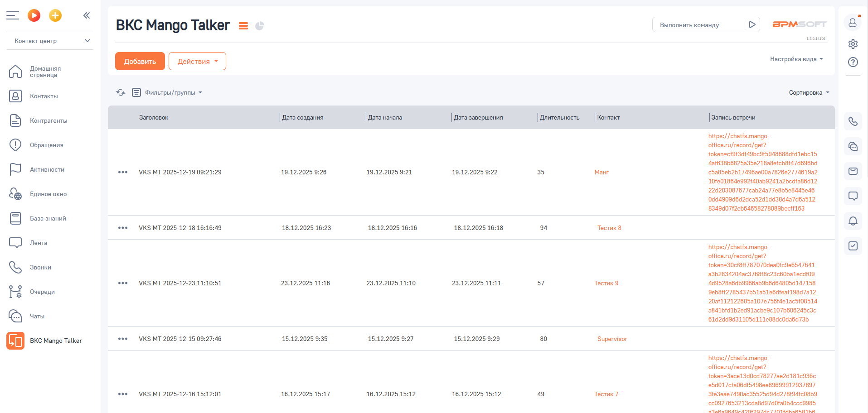Click the BPMSoft logo
The image size is (868, 413).
point(800,24)
